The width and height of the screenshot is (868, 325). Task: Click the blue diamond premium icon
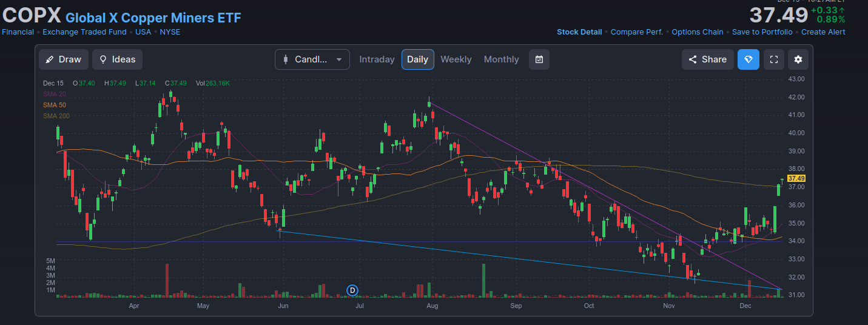pos(748,59)
